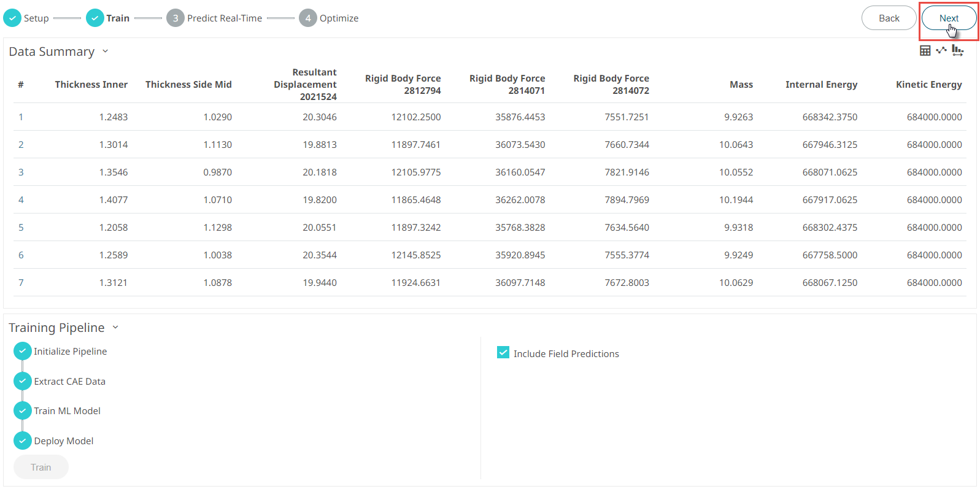Select the Train step checkmark circle

[95, 18]
